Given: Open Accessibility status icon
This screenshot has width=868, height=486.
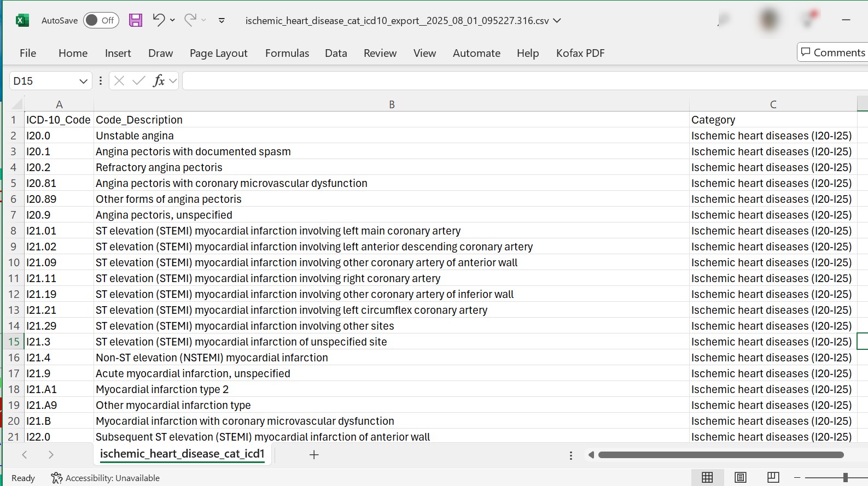Looking at the screenshot, I should [x=56, y=478].
